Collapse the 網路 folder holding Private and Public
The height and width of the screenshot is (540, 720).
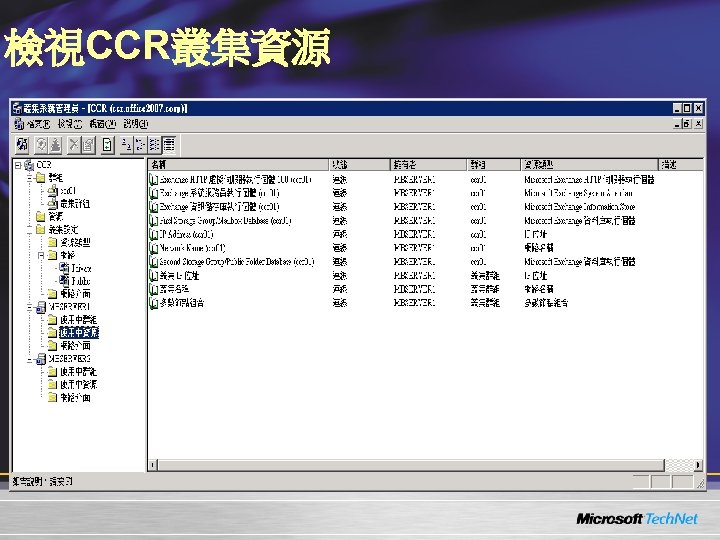41,255
